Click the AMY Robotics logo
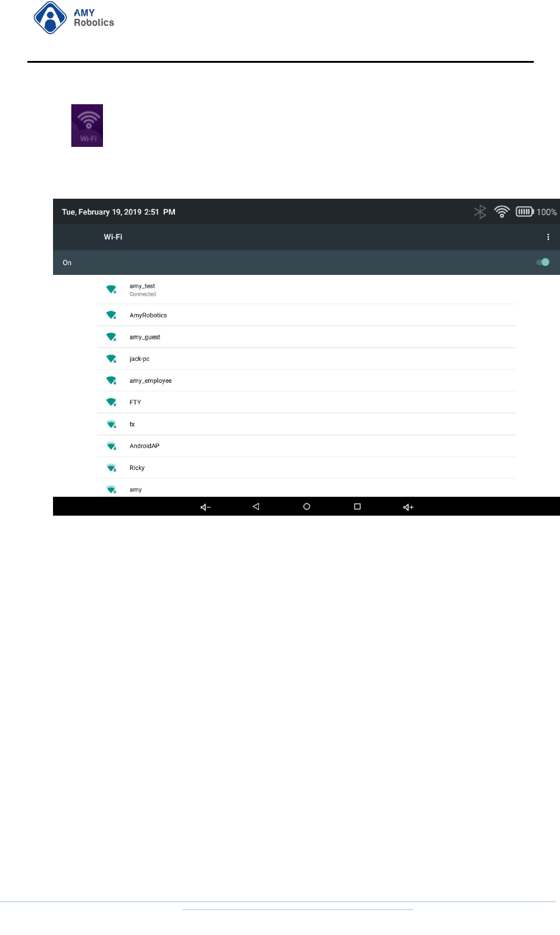Viewport: 560px width, 935px height. click(x=74, y=18)
